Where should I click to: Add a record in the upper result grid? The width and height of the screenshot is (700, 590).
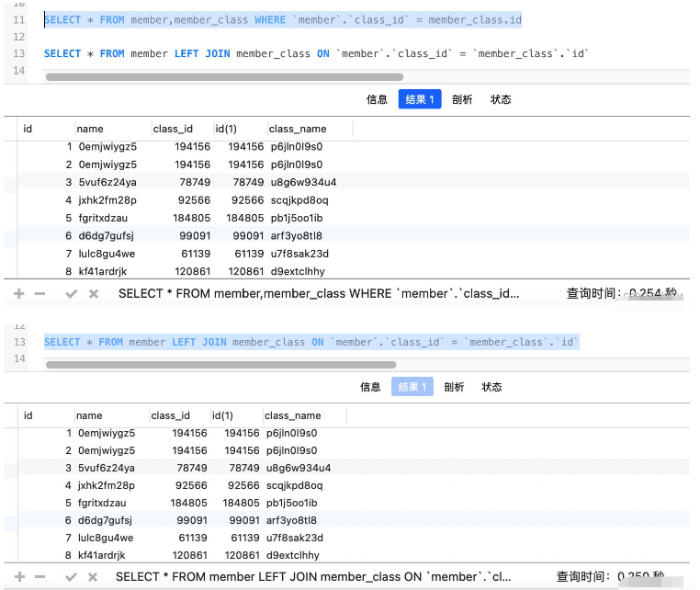point(18,294)
